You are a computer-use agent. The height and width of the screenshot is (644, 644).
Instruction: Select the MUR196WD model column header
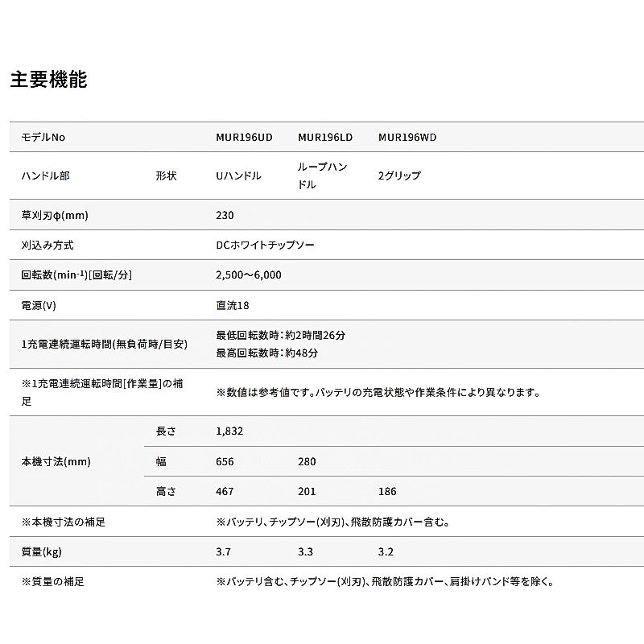407,138
